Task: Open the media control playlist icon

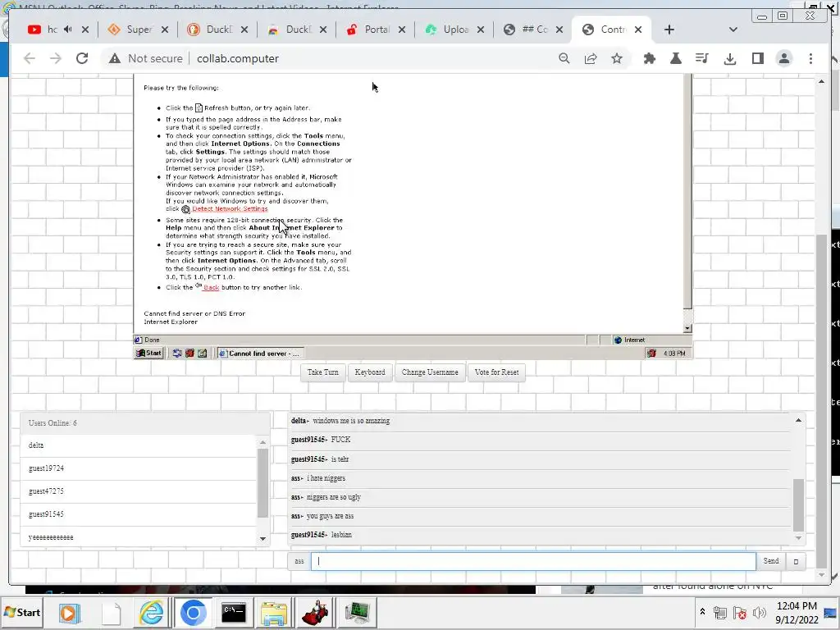Action: [702, 58]
